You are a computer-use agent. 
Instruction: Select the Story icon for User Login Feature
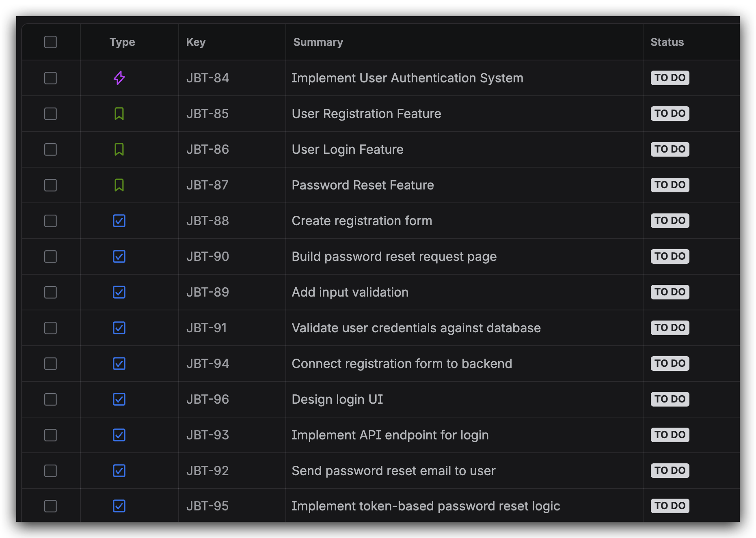[119, 149]
